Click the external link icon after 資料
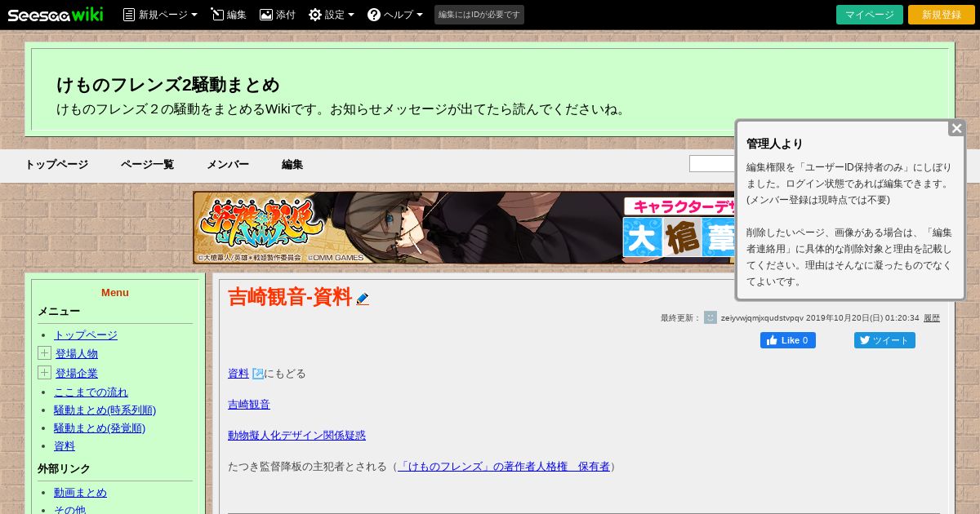Image resolution: width=980 pixels, height=514 pixels. coord(258,374)
